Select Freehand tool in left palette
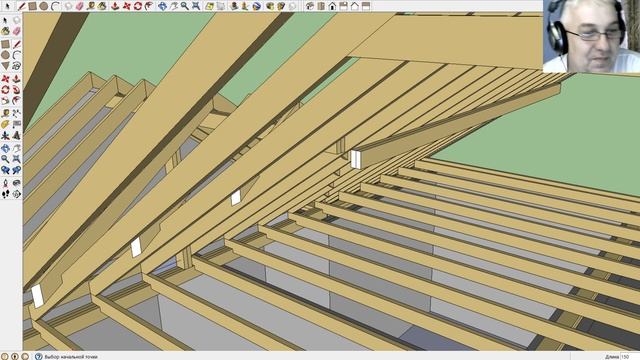Image resolution: width=640 pixels, height=360 pixels. pyautogui.click(x=16, y=65)
